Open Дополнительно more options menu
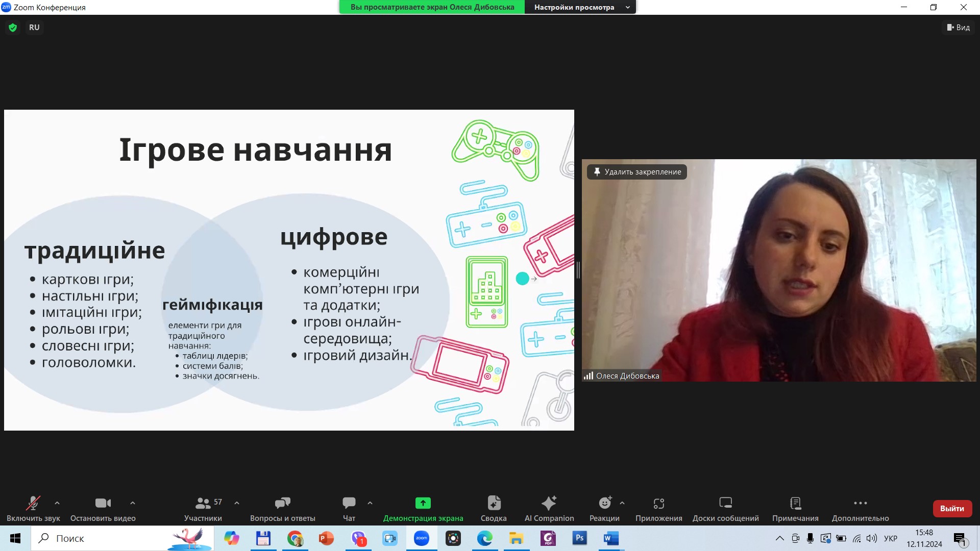The image size is (980, 551). pyautogui.click(x=860, y=504)
